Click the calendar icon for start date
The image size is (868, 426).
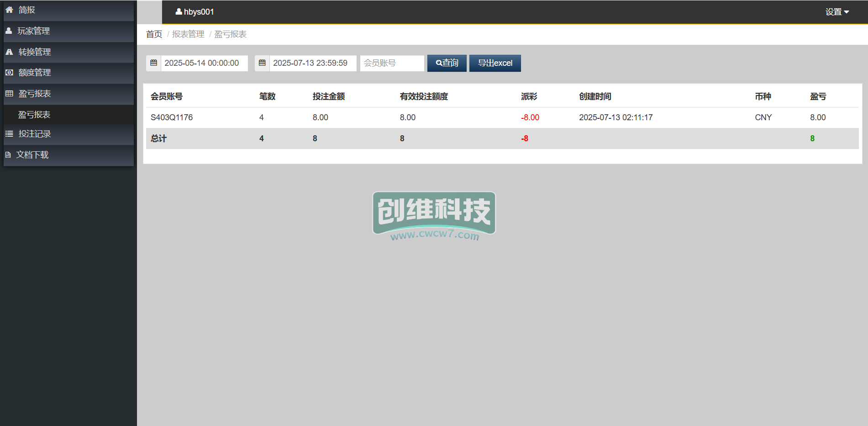click(154, 63)
